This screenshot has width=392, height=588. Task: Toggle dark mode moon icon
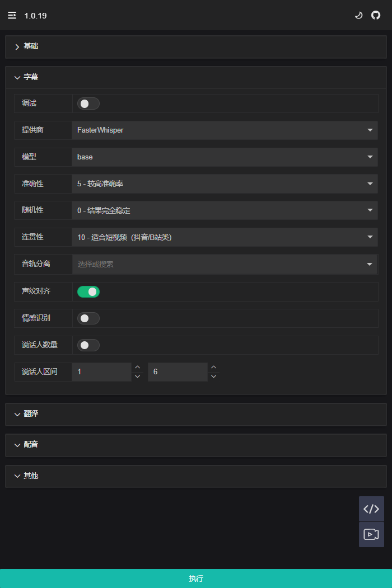[359, 16]
